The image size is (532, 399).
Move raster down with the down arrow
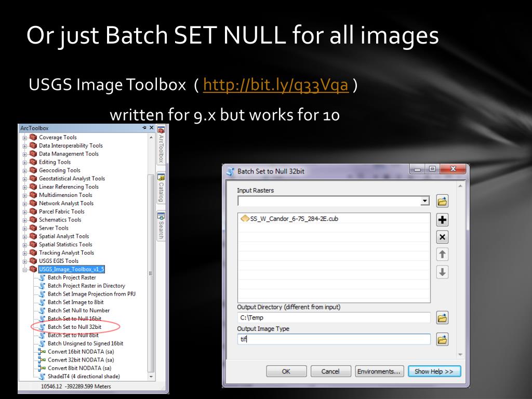[x=442, y=272]
